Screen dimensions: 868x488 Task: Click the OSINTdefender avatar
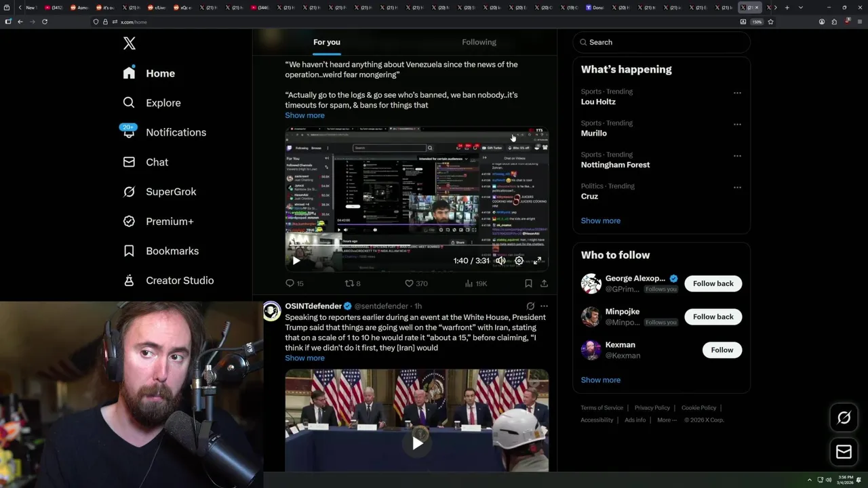click(x=272, y=311)
